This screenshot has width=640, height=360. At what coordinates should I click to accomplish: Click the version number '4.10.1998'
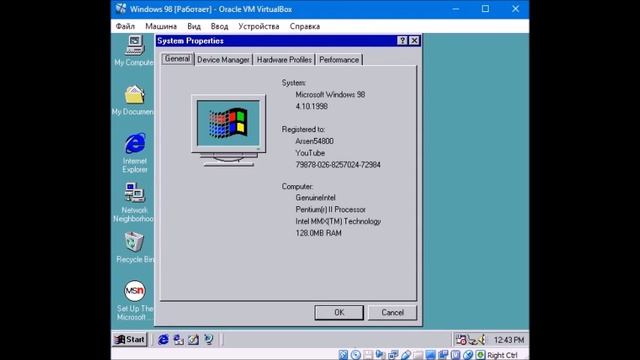311,106
